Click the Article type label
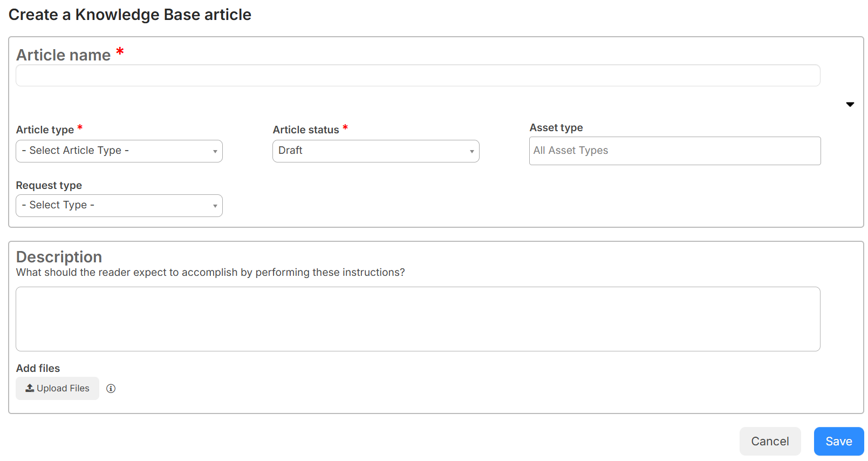This screenshot has height=461, width=868. 45,130
